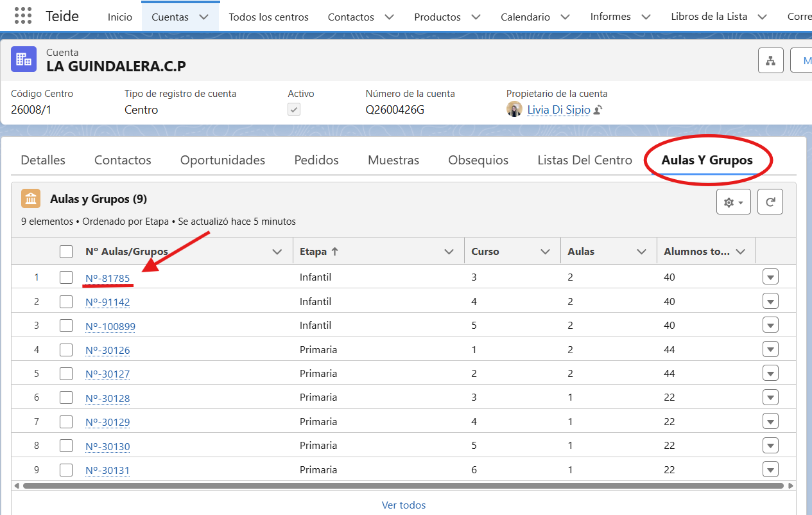Check the box for Nº-30130

point(66,445)
